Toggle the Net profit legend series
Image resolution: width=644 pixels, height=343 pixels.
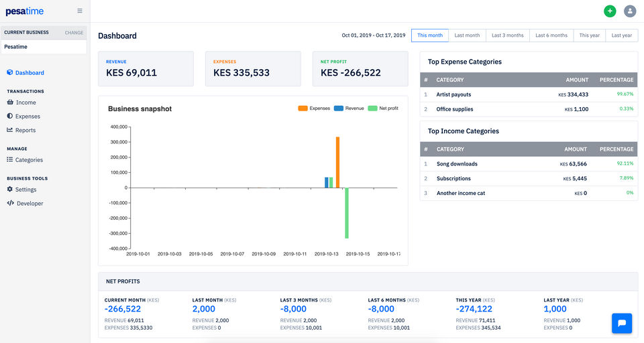click(383, 109)
